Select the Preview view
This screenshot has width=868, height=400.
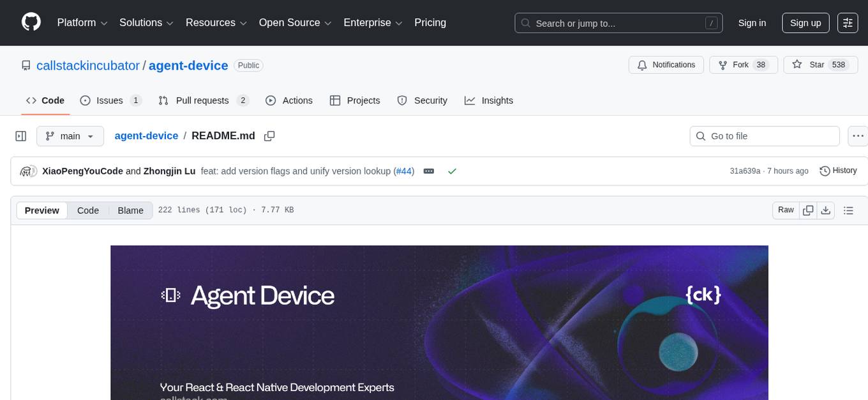(42, 210)
